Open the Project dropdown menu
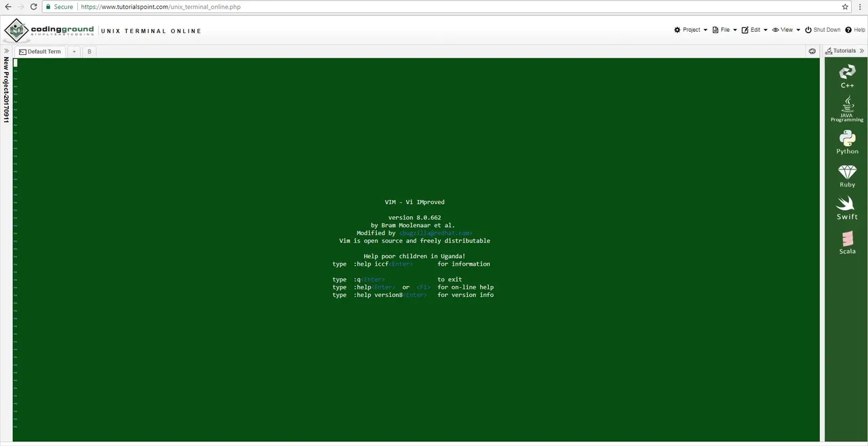 point(690,30)
